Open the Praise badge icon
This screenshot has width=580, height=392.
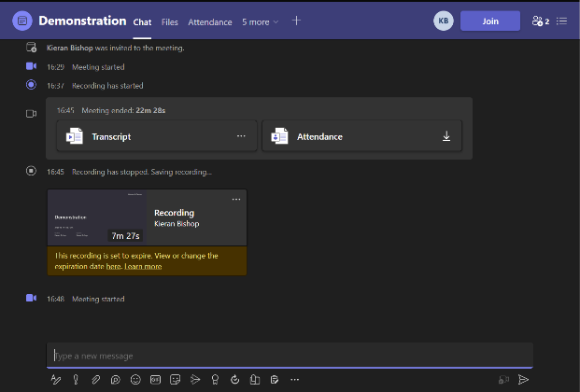coord(215,380)
